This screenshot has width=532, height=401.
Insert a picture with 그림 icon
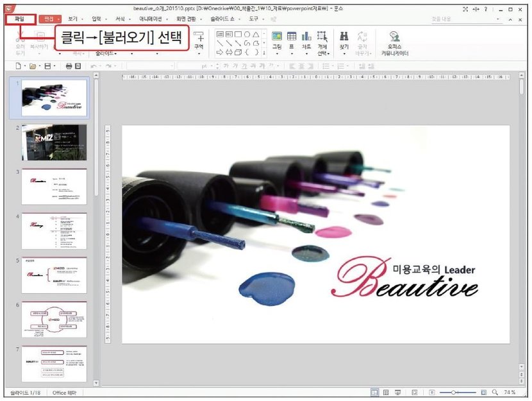[x=277, y=37]
